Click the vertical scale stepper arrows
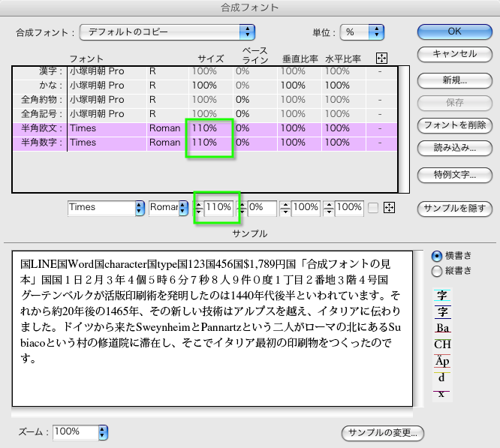 pos(285,208)
